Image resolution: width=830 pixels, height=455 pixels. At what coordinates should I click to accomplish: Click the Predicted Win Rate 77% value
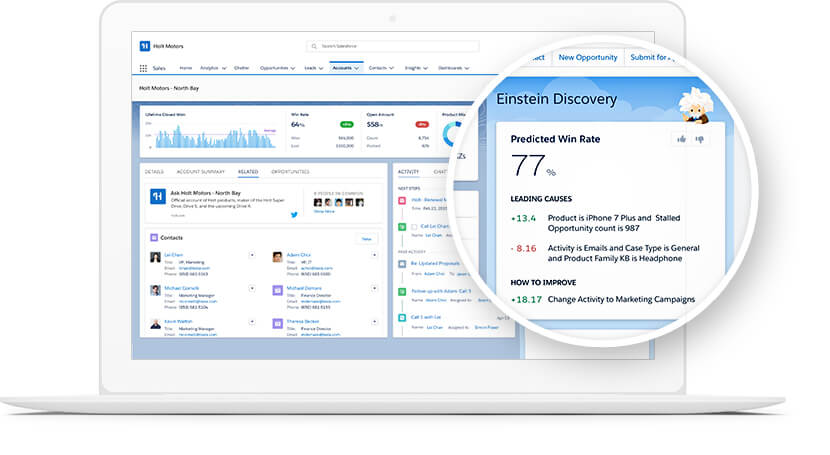[533, 166]
